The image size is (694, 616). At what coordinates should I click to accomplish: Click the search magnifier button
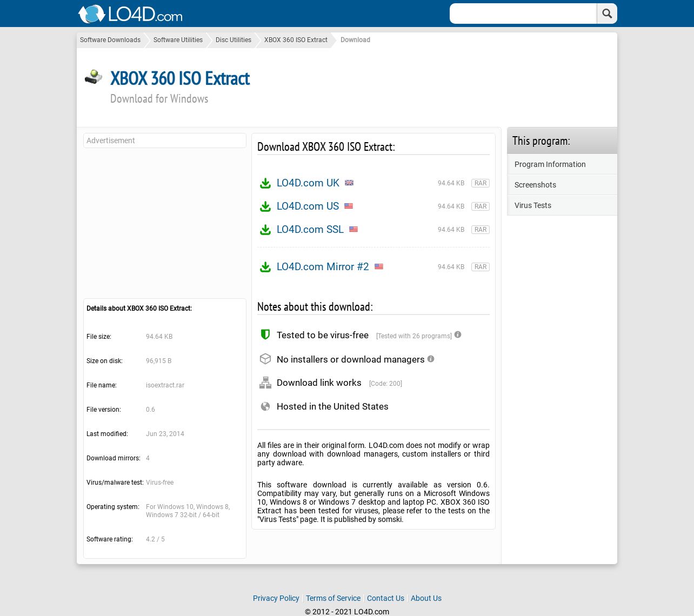coord(607,14)
